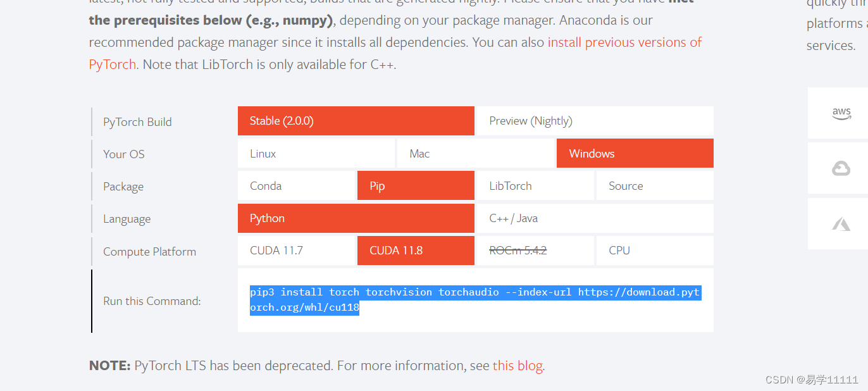Screen dimensions: 868x391
Task: Select CUDA 11.8 compute platform
Action: tap(416, 251)
